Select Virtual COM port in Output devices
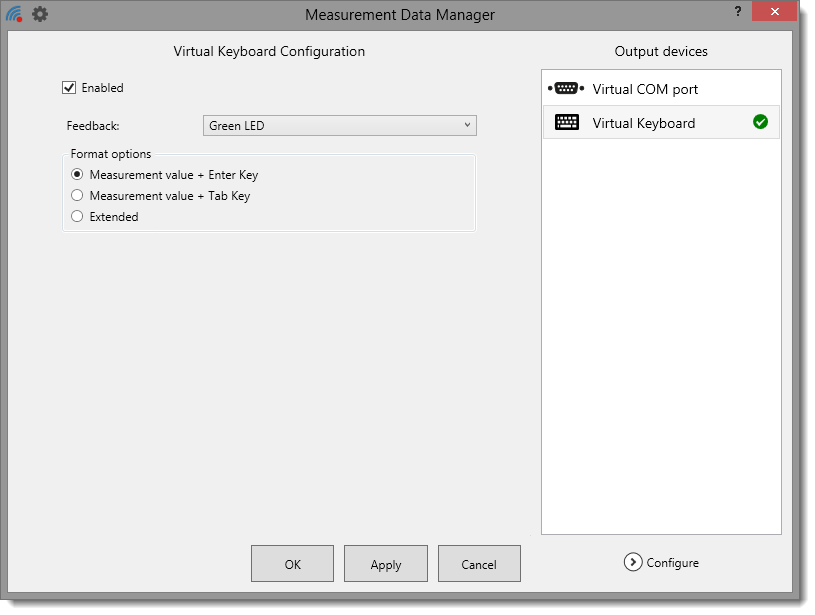Viewport: 815px width, 615px height. point(645,89)
